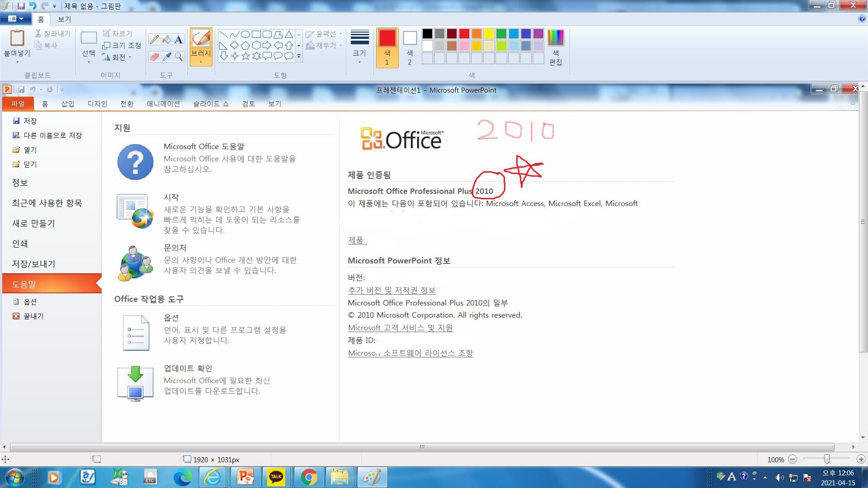Image resolution: width=868 pixels, height=488 pixels.
Task: Select the Color picker eyedropper tool
Action: (166, 57)
